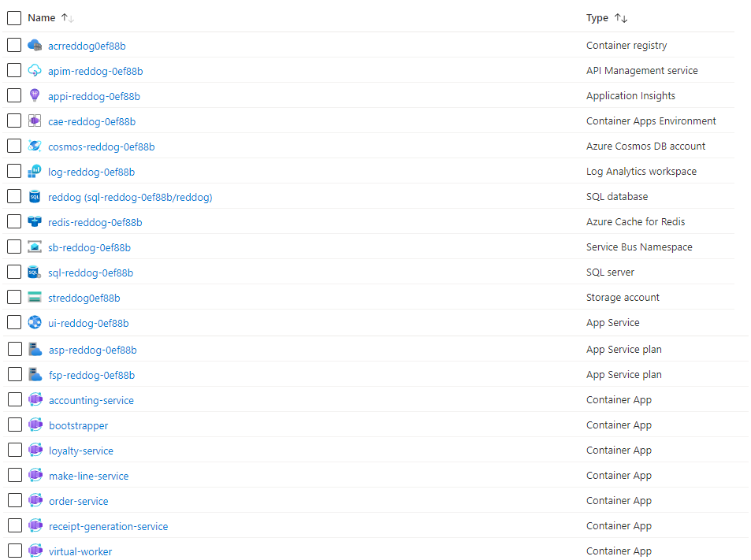Viewport: 751px width, 560px height.
Task: Check the select-all checkbox beside Name header
Action: [x=14, y=18]
